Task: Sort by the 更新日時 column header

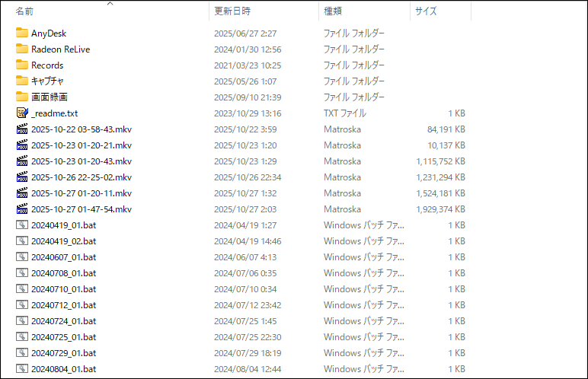Action: (x=232, y=12)
